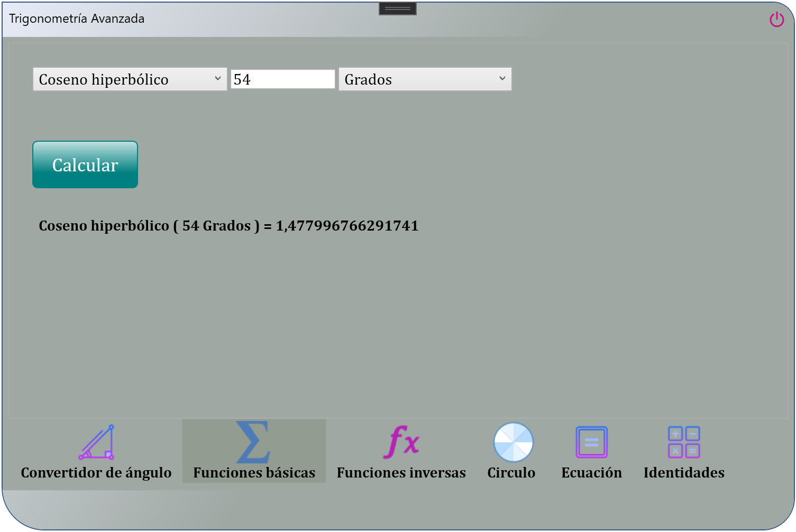Click the angle value field containing 54
The height and width of the screenshot is (532, 796).
click(283, 79)
